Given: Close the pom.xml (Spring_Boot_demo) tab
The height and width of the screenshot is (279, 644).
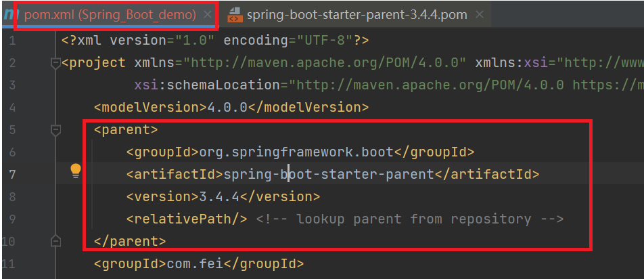Looking at the screenshot, I should [208, 15].
